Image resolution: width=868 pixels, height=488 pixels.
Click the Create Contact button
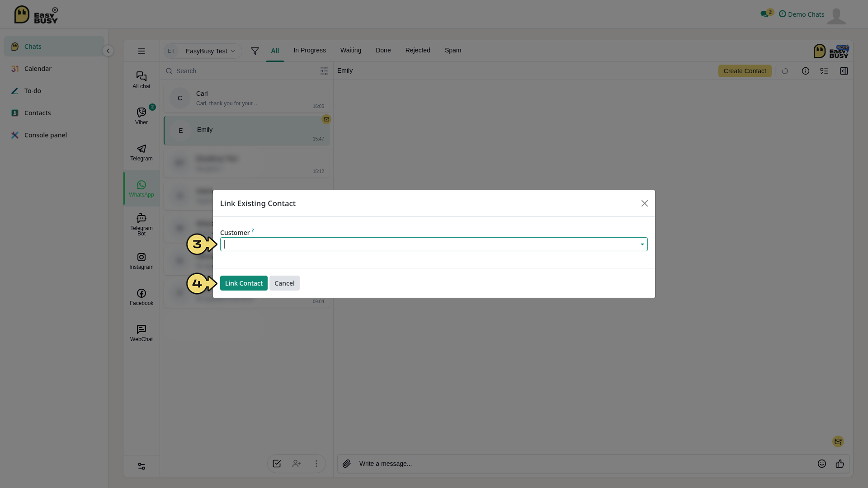click(745, 71)
